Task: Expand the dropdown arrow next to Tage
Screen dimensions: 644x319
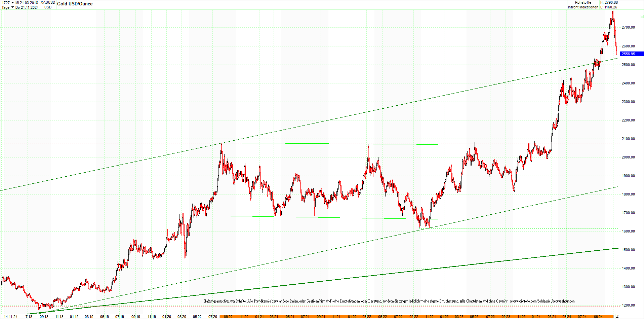Action: tap(12, 7)
